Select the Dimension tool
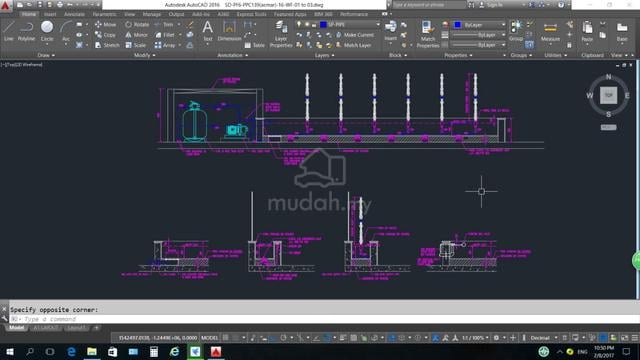The width and height of the screenshot is (640, 360). pyautogui.click(x=229, y=31)
